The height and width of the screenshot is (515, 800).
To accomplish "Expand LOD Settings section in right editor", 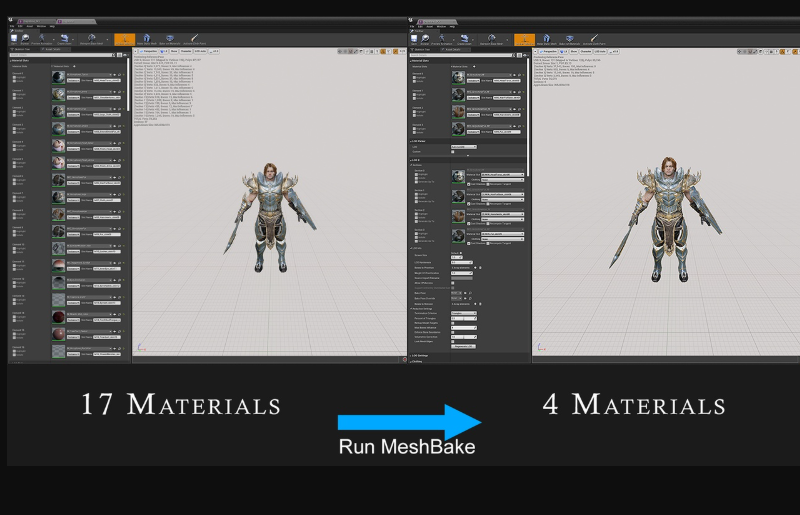I will point(410,355).
